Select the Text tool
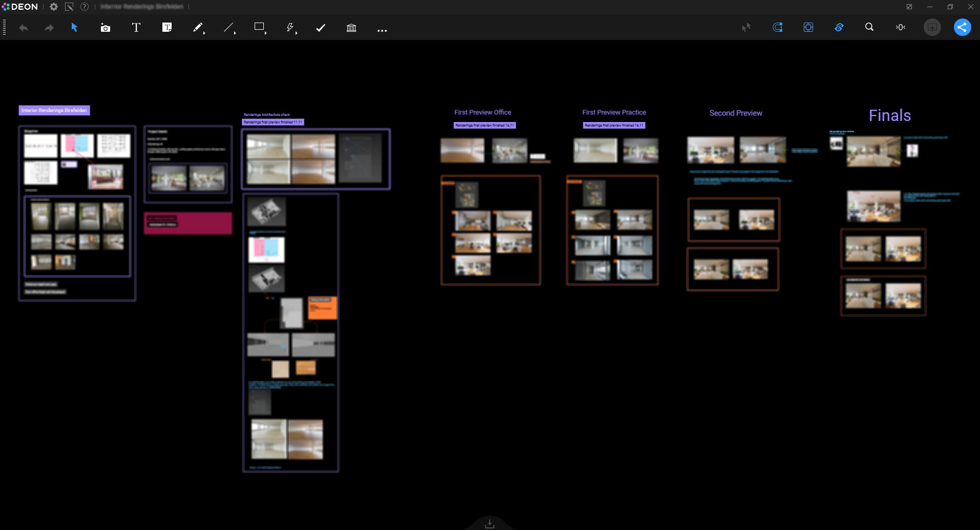This screenshot has width=980, height=530. pyautogui.click(x=136, y=28)
